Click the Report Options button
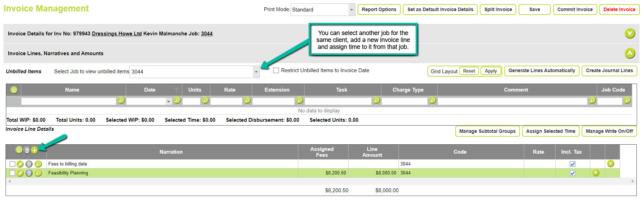The width and height of the screenshot is (644, 205). click(379, 9)
